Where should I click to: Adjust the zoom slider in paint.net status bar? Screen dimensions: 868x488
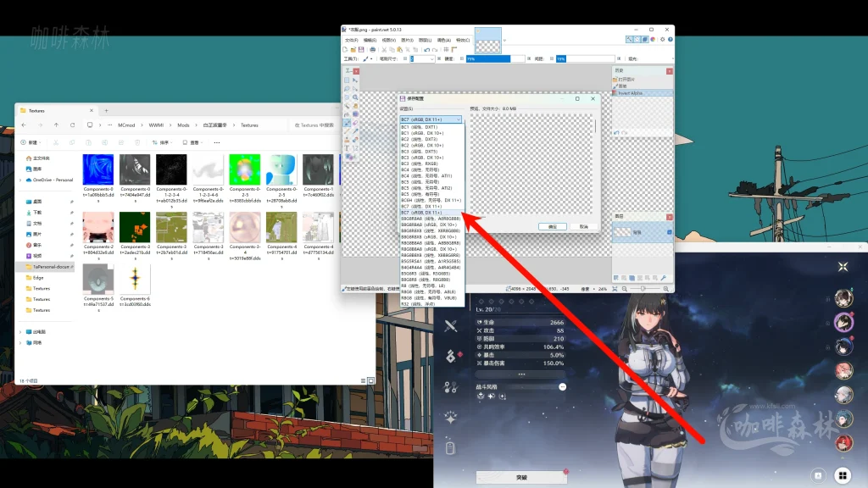click(x=643, y=289)
